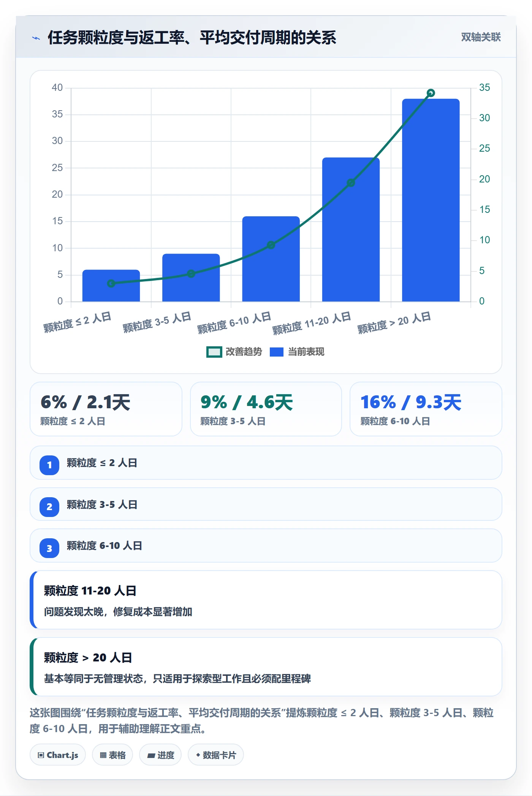Select the 数据卡片 tag

(x=216, y=755)
